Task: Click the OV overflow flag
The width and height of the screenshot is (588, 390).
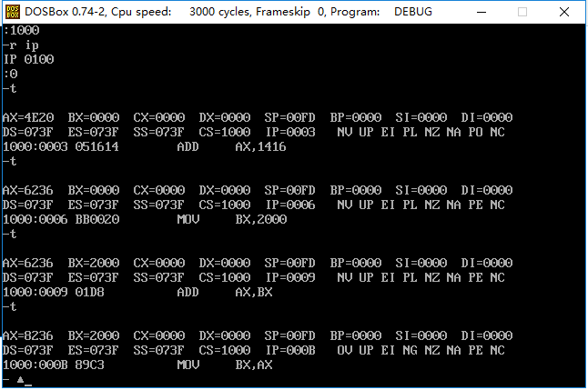Action: (x=345, y=350)
